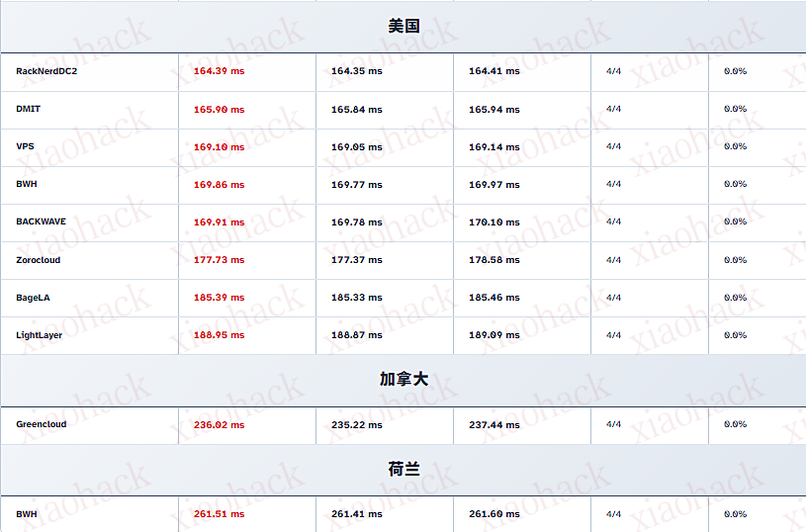Click the 荷兰 section header
The image size is (806, 532).
[403, 470]
